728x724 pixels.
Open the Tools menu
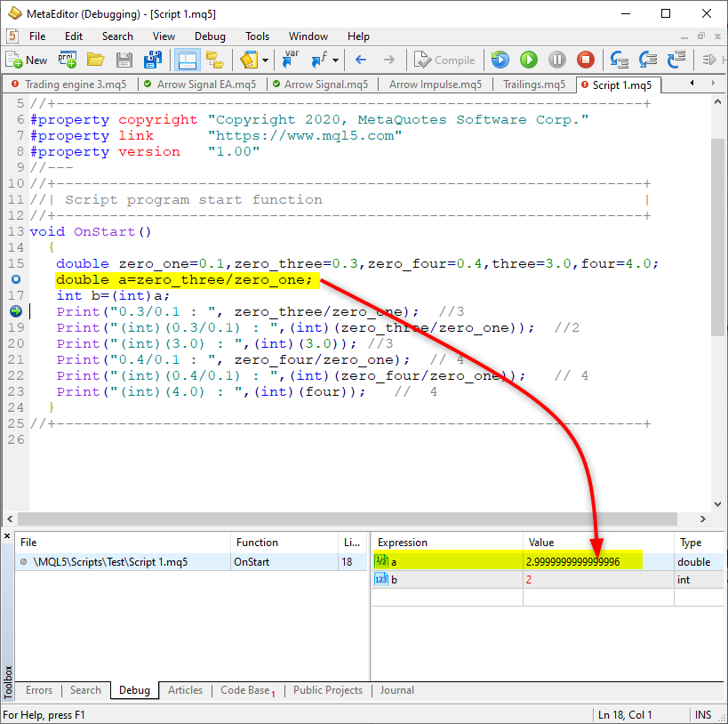(x=257, y=36)
